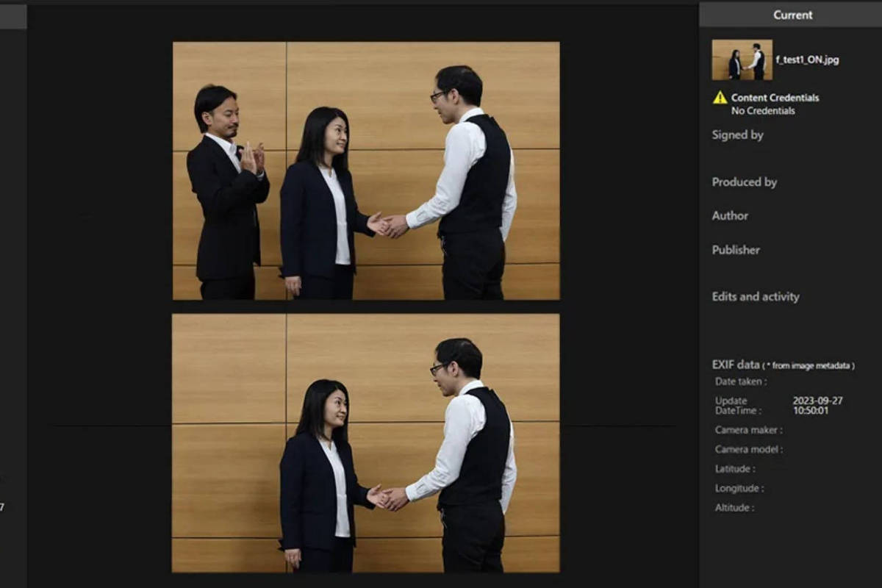
Task: Expand the Produced by section
Action: click(744, 182)
